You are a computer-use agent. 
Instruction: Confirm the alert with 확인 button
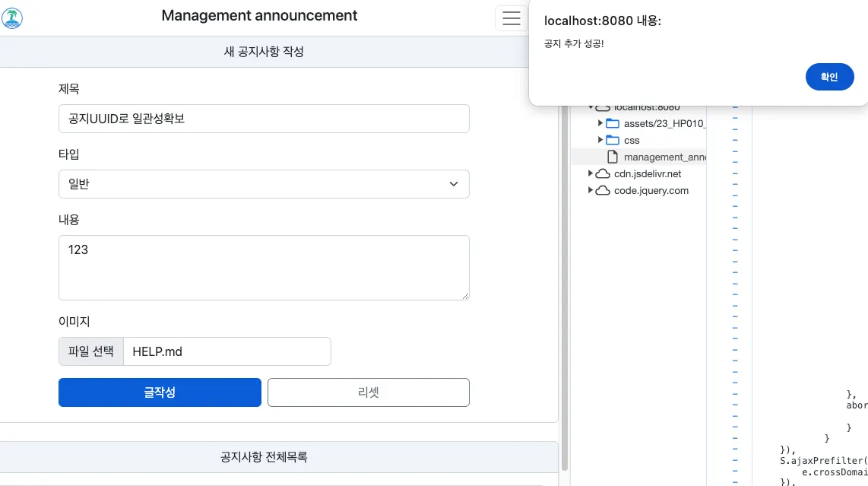[x=829, y=77]
